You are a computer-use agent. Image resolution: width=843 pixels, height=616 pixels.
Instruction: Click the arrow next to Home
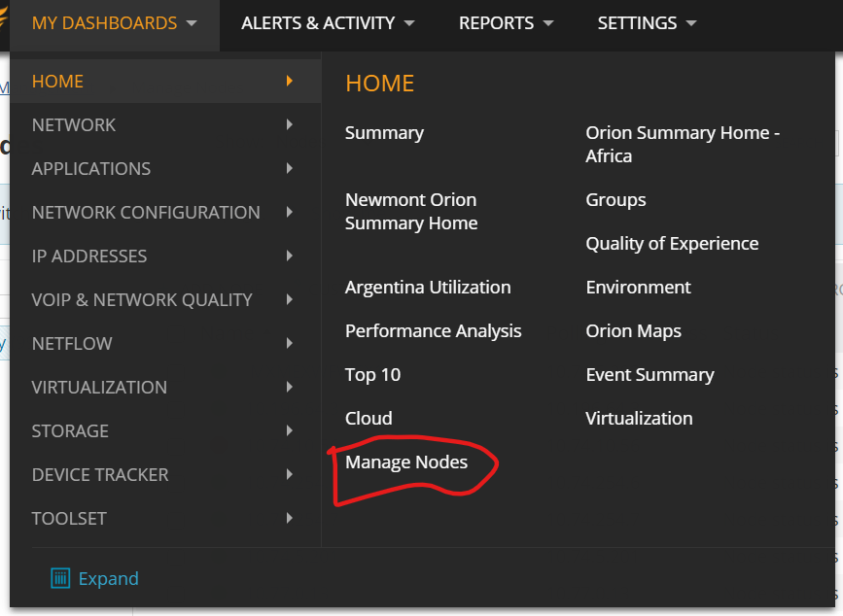[289, 81]
